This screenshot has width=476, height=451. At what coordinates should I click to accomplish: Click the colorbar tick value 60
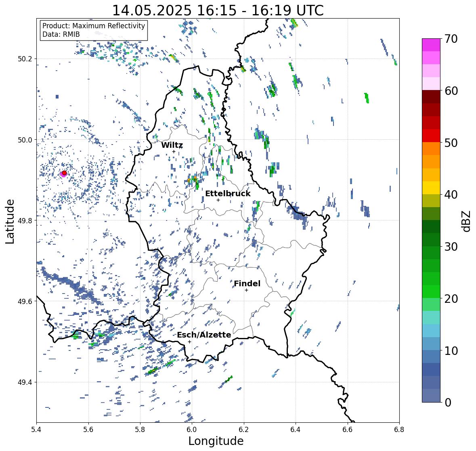point(451,91)
